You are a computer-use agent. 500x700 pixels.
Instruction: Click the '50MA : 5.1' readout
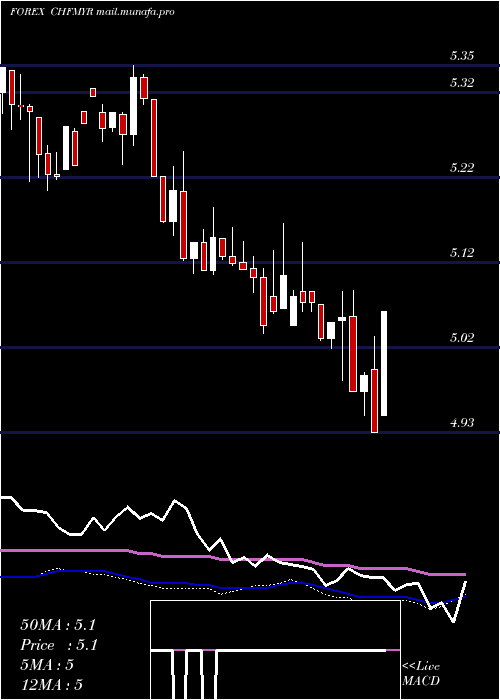coord(58,625)
